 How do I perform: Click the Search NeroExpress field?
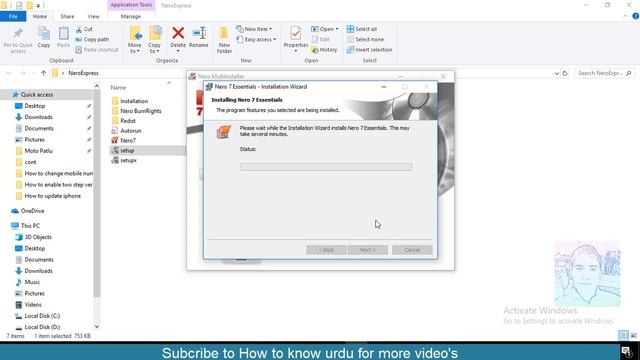click(603, 73)
